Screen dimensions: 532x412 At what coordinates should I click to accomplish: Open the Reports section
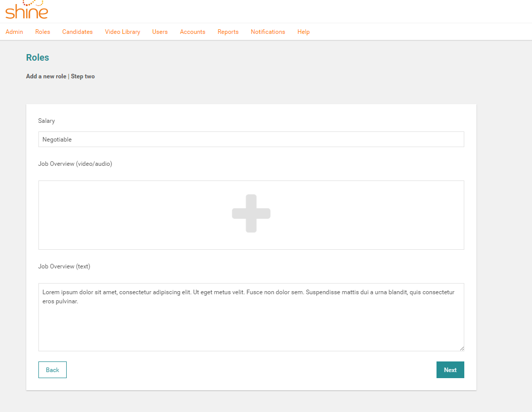pos(228,32)
